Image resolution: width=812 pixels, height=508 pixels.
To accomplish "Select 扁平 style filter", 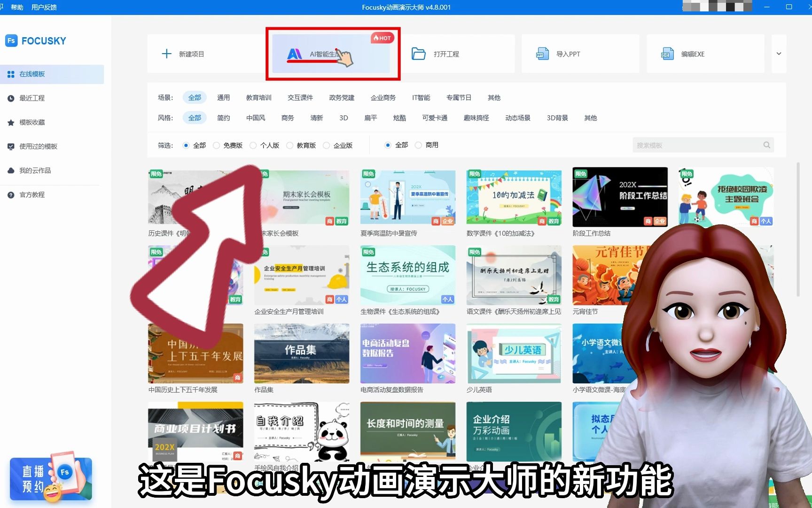I will click(371, 118).
